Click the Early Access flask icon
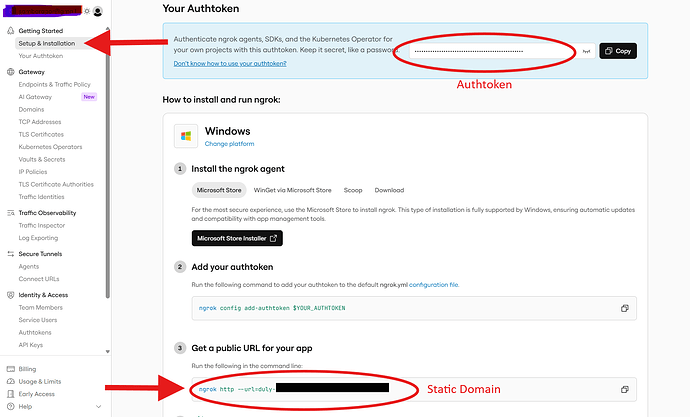This screenshot has width=690, height=417. coord(11,394)
